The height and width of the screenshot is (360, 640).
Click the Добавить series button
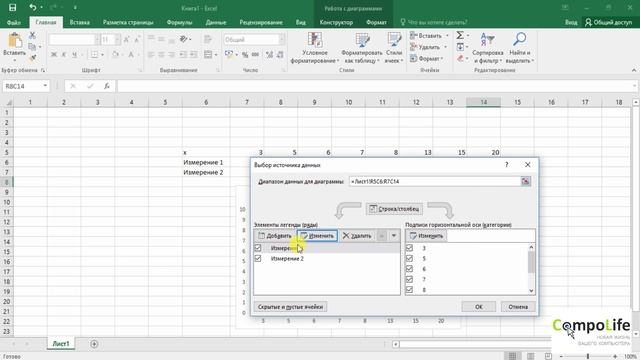[x=275, y=236]
